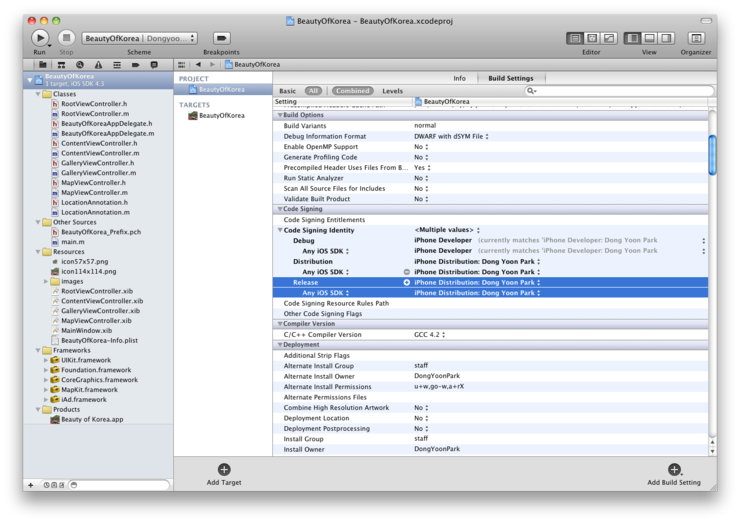Show the Issue navigator
740x523 pixels.
tap(98, 65)
